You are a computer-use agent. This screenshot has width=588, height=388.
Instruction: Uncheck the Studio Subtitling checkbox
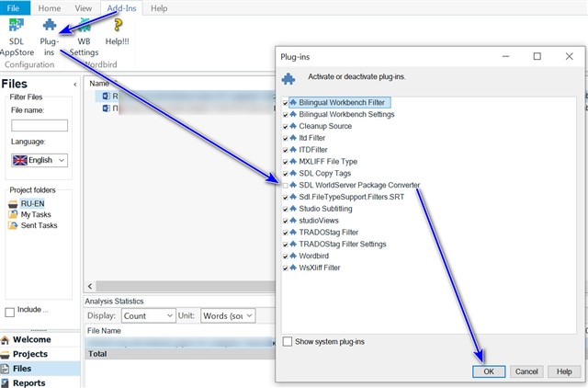286,209
